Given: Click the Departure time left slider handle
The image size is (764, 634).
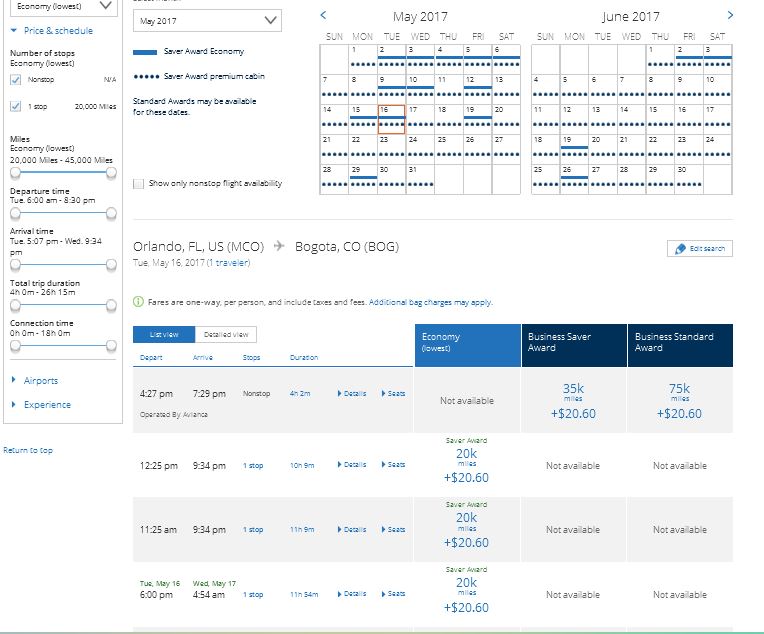Looking at the screenshot, I should (15, 213).
